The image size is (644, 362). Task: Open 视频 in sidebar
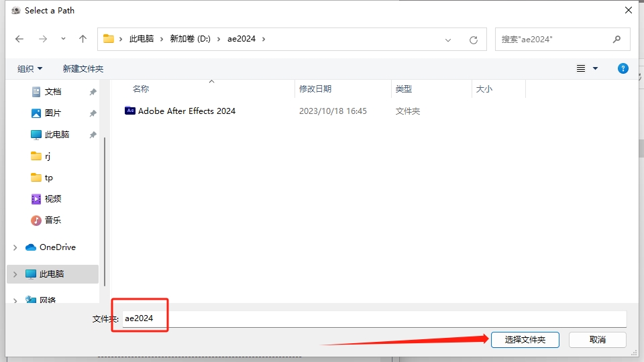tap(52, 198)
